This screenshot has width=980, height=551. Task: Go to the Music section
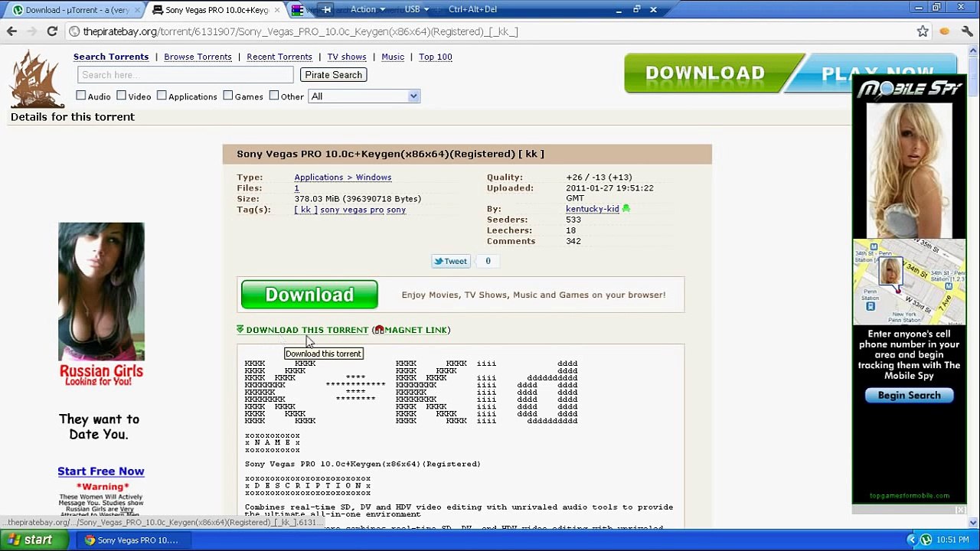(393, 57)
